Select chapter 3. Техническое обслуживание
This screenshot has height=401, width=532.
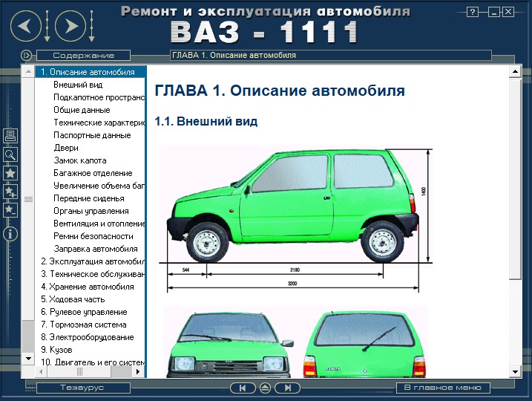tap(93, 274)
